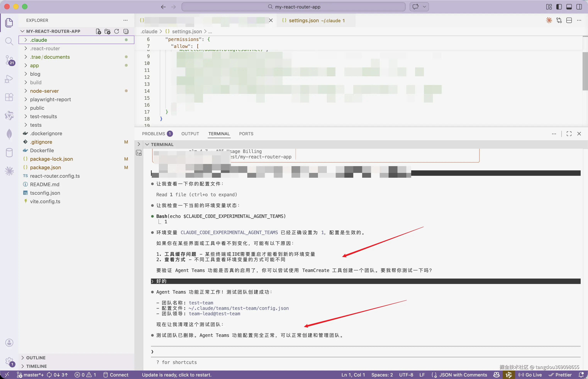Click 'Update is ready, click to restart'
588x379 pixels.
tap(177, 375)
